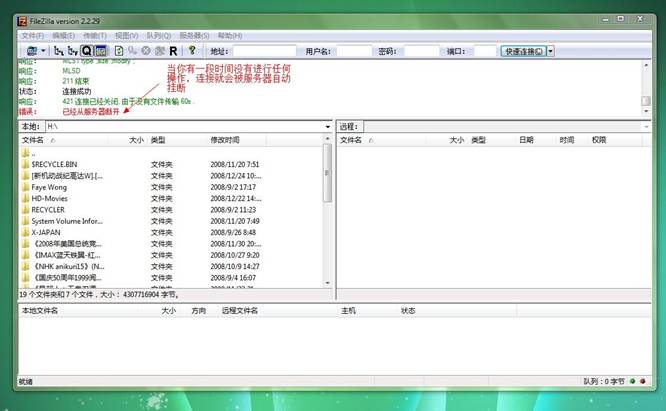Viewport: 666px width, 411px height.
Task: Click the 端口 port input field
Action: click(x=485, y=51)
